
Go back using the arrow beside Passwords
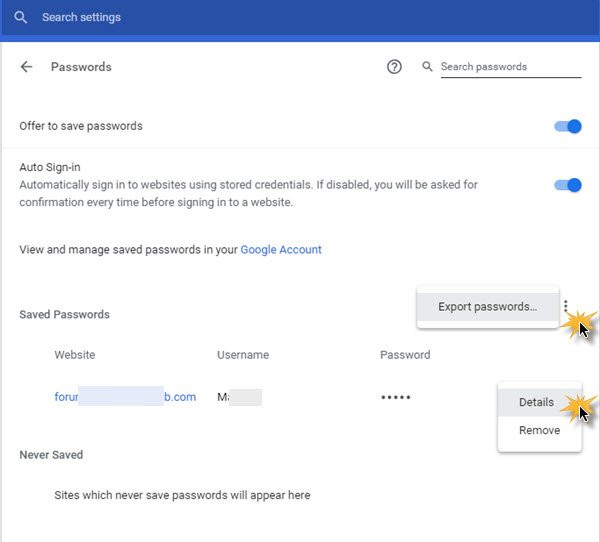point(27,67)
